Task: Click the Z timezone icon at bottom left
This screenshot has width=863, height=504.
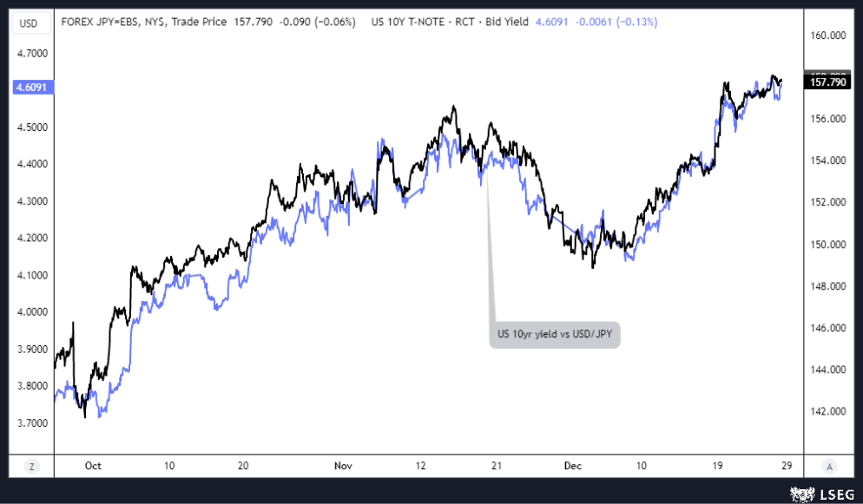Action: click(x=31, y=466)
